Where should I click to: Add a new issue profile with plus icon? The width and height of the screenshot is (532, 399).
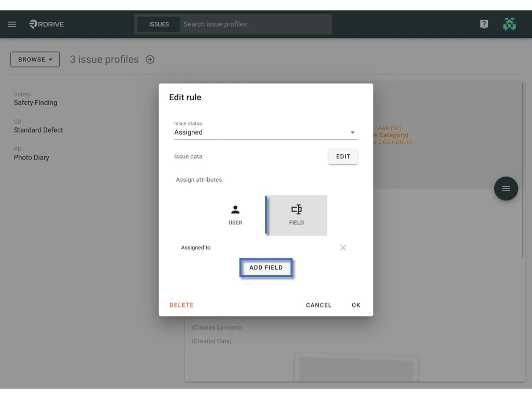(x=150, y=59)
